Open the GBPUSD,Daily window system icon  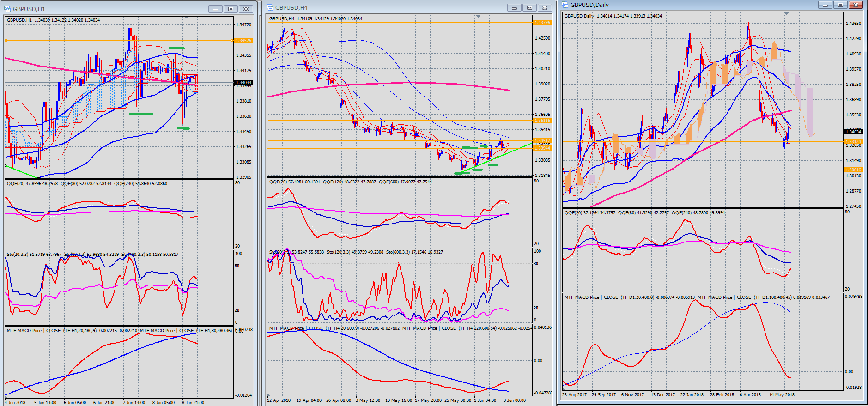tap(565, 5)
